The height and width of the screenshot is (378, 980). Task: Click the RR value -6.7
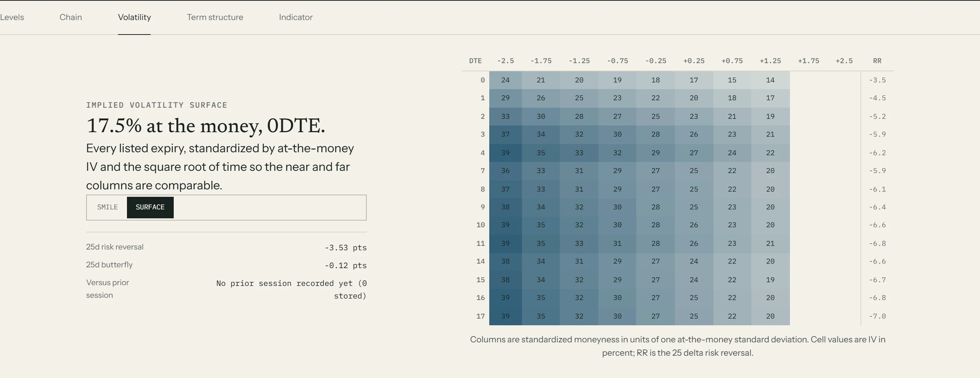(x=877, y=279)
